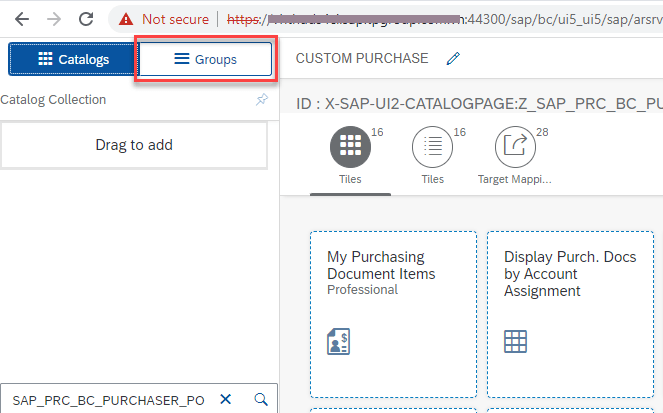Click the table icon on the Display Purch. Docs tile

(x=515, y=342)
